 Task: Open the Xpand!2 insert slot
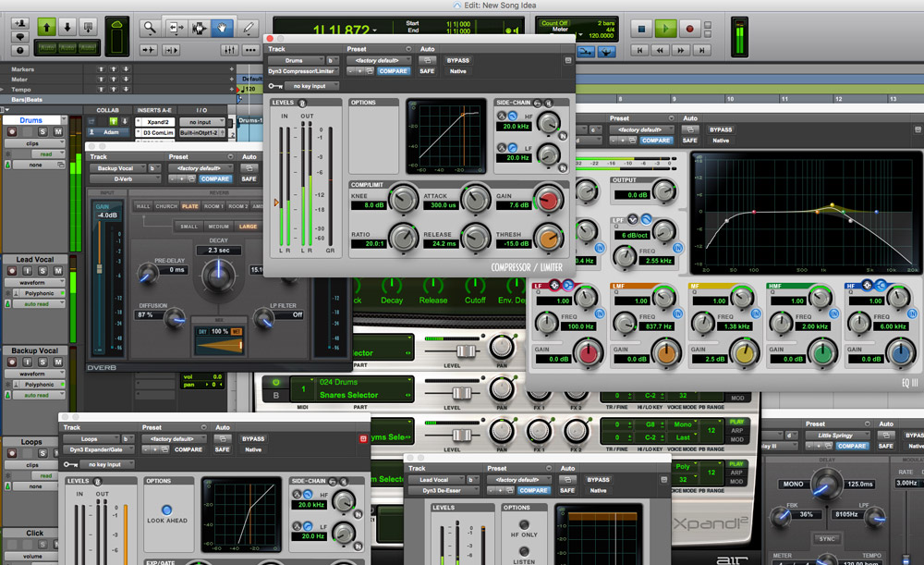tap(157, 122)
